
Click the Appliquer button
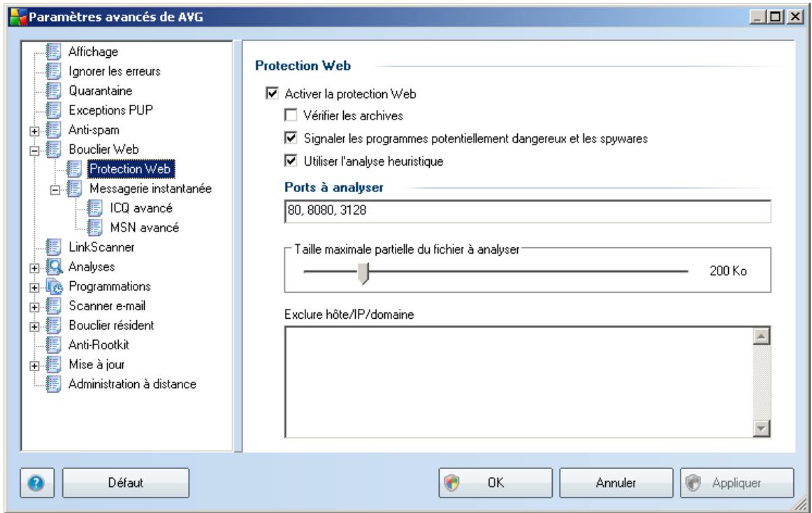point(737,483)
